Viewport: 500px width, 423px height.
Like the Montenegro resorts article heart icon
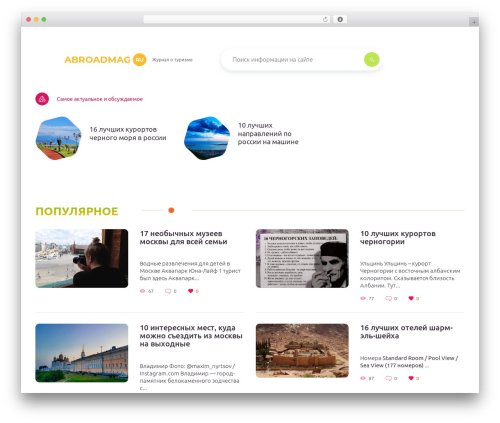[411, 298]
